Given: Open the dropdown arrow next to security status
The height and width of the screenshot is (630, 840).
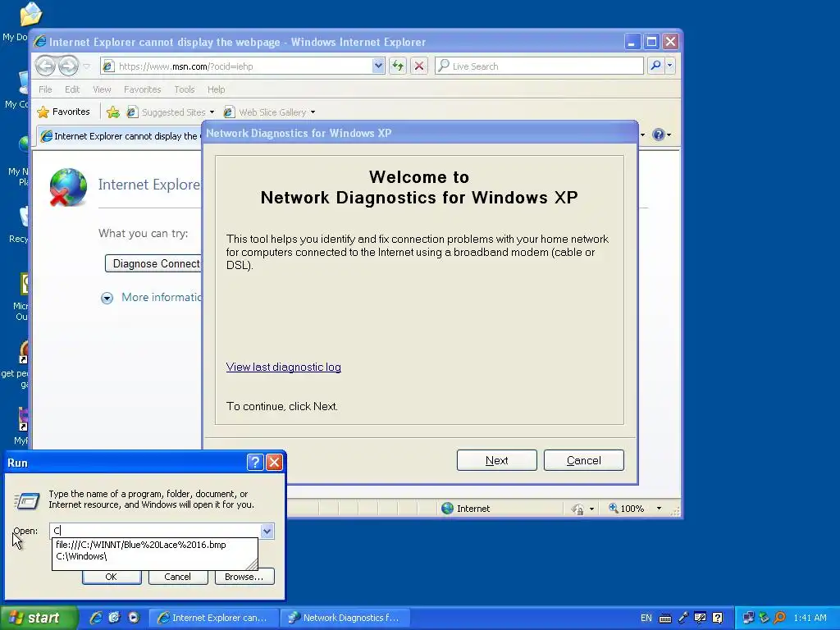Looking at the screenshot, I should pos(591,509).
